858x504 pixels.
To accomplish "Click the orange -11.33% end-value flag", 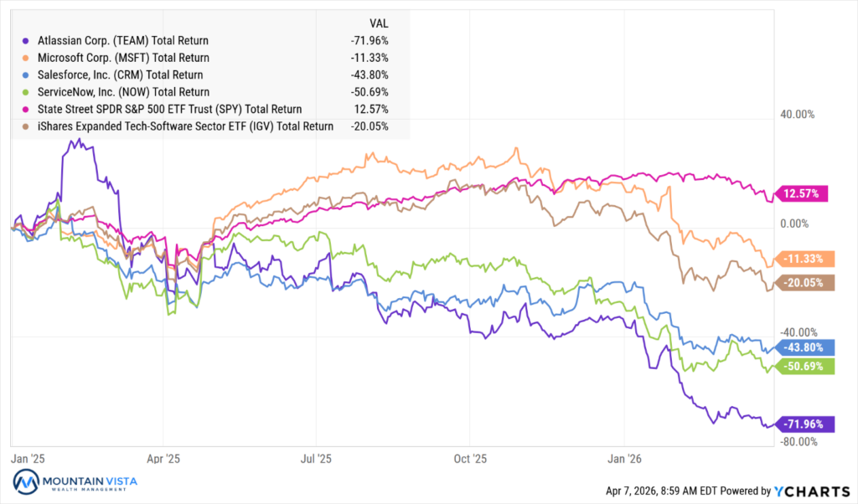I will (x=803, y=259).
